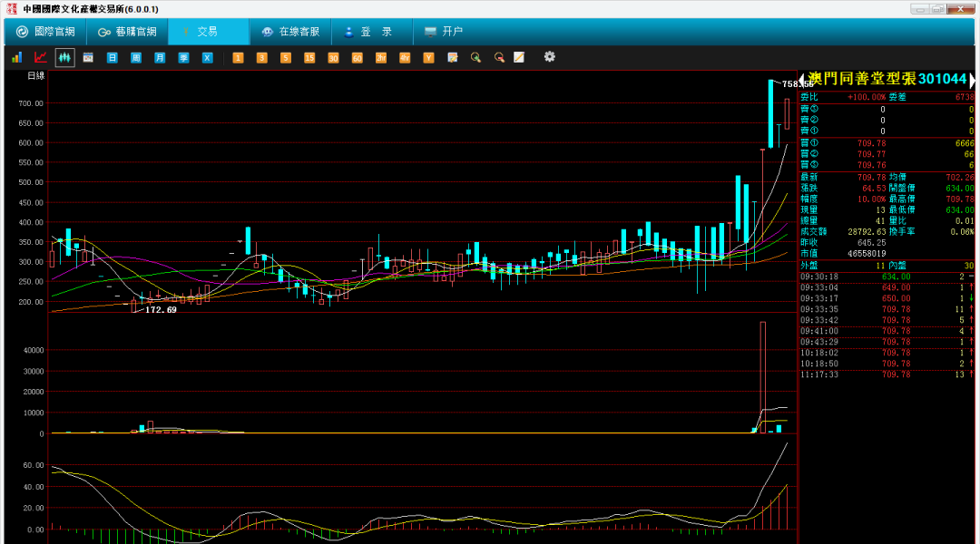Click the 11:17:33 trade row
The height and width of the screenshot is (544, 980).
point(887,374)
